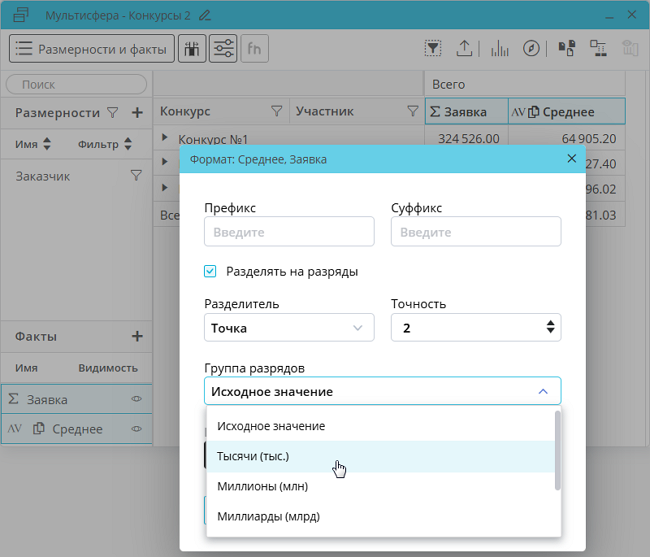Screen dimensions: 650x557
Task: Select Миллионы (млн) option
Action: pyautogui.click(x=262, y=487)
